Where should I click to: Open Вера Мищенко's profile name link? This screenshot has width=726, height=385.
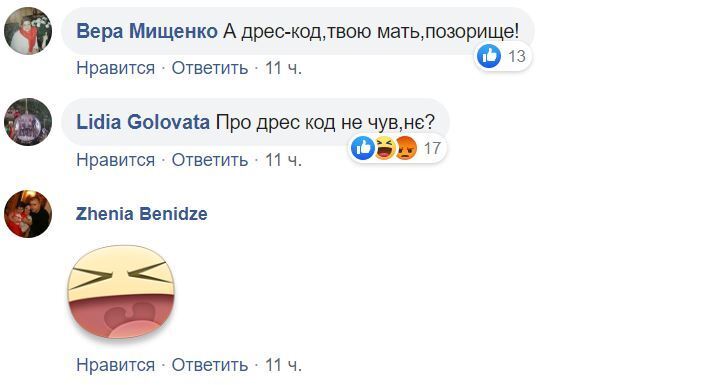[x=147, y=31]
